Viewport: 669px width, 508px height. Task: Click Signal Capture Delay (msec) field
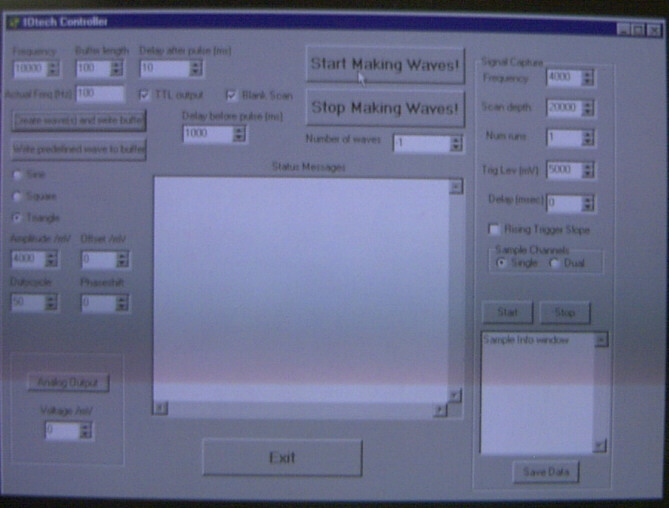tap(564, 203)
